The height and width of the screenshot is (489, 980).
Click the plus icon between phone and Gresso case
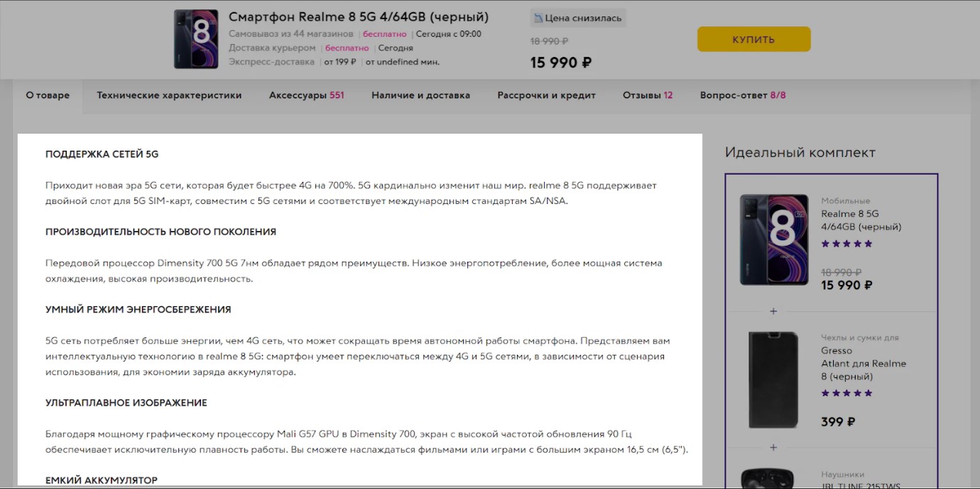pyautogui.click(x=773, y=311)
